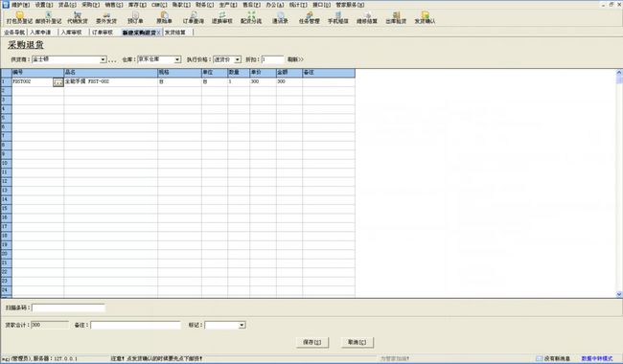Open the CRM menu
623x364 pixels.
(159, 5)
